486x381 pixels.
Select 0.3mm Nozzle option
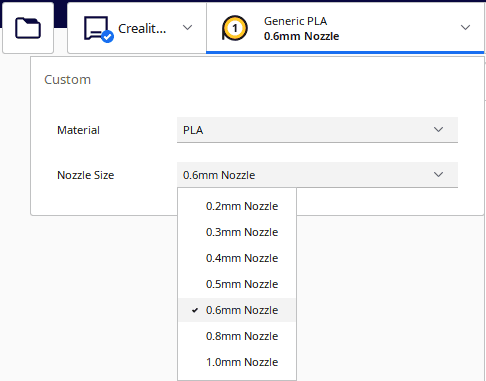pyautogui.click(x=237, y=232)
